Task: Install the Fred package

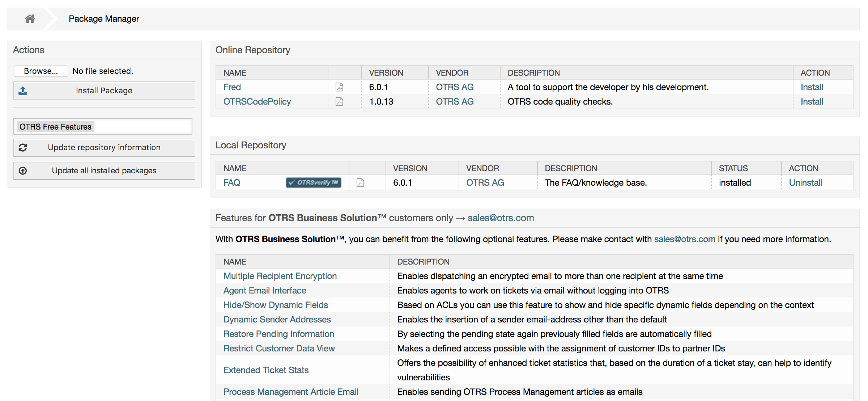Action: click(x=812, y=87)
